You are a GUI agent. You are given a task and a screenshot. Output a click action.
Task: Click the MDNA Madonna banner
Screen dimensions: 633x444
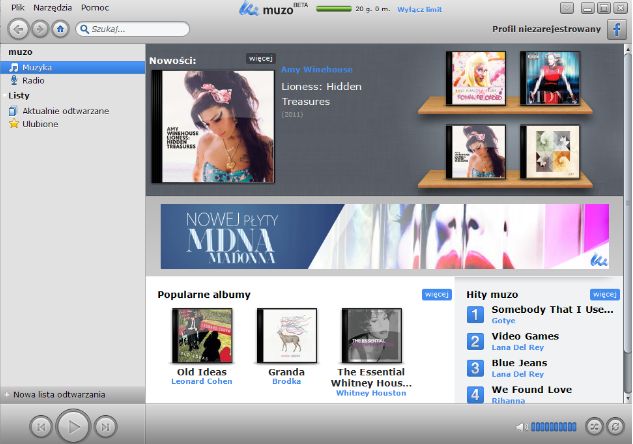[x=385, y=236]
